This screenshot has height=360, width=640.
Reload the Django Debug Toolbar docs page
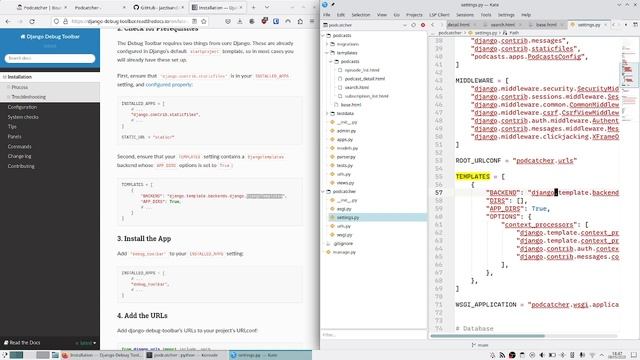[x=32, y=21]
